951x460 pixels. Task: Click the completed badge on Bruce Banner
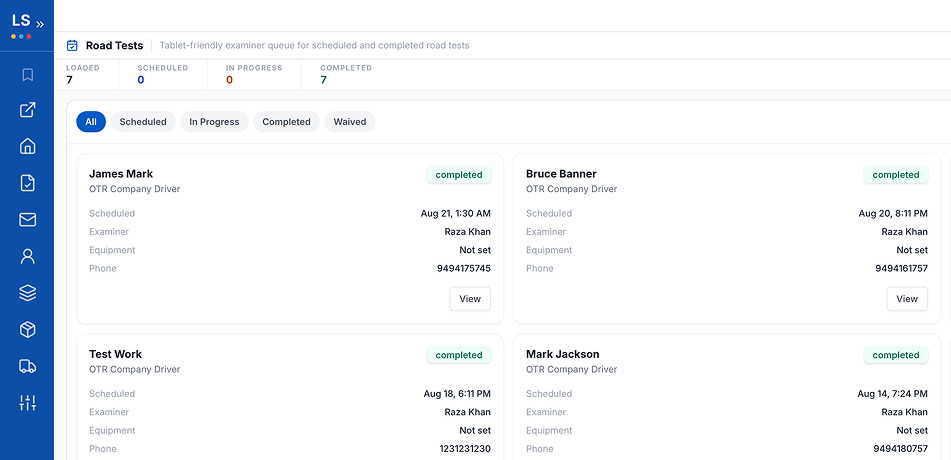tap(896, 175)
